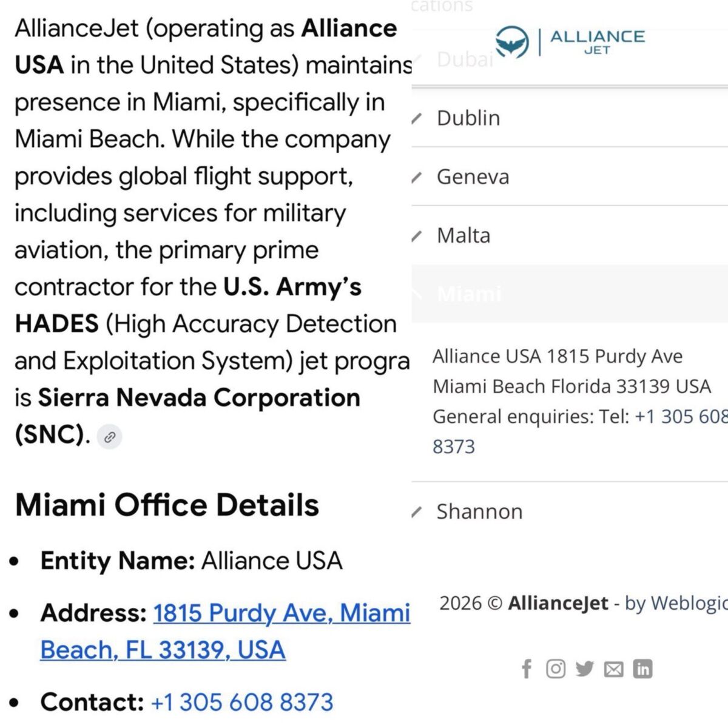Click the Facebook social icon

(527, 669)
